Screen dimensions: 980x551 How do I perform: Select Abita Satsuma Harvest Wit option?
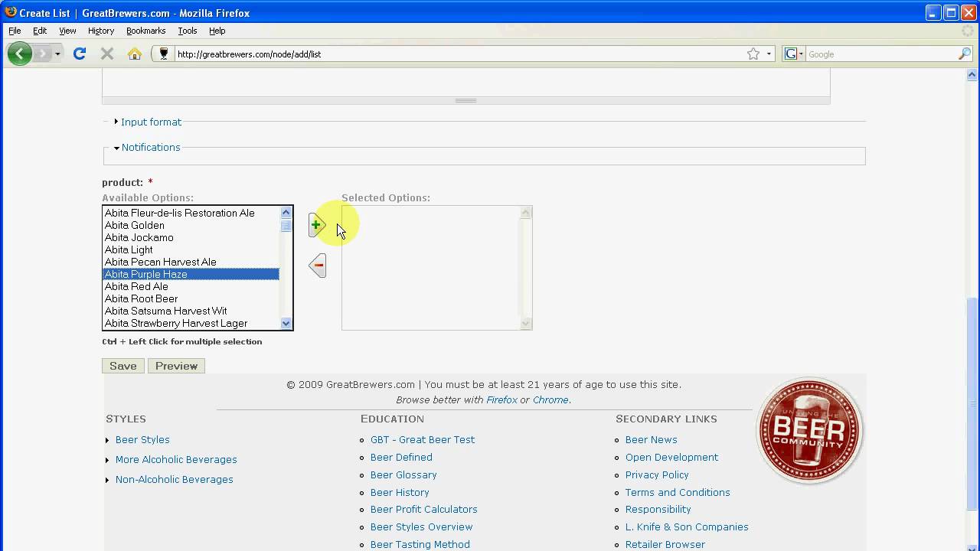[191, 311]
